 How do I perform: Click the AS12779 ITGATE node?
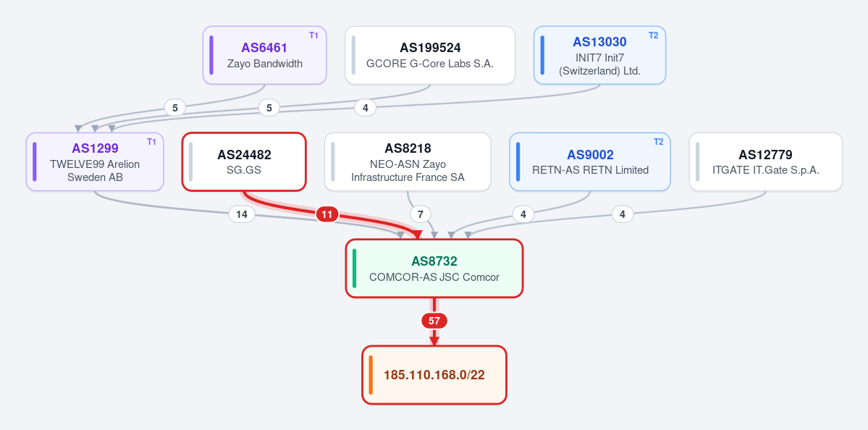766,161
